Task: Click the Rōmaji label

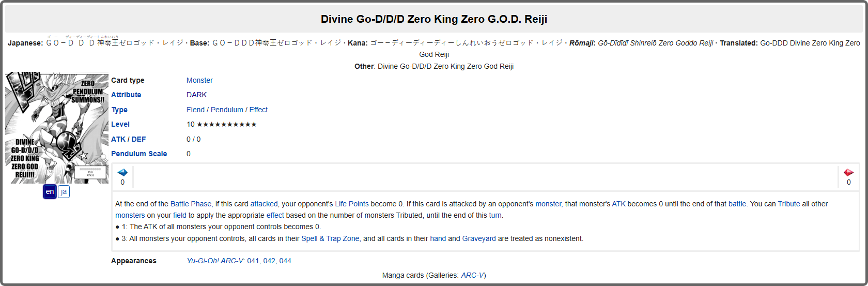Action: pos(582,43)
